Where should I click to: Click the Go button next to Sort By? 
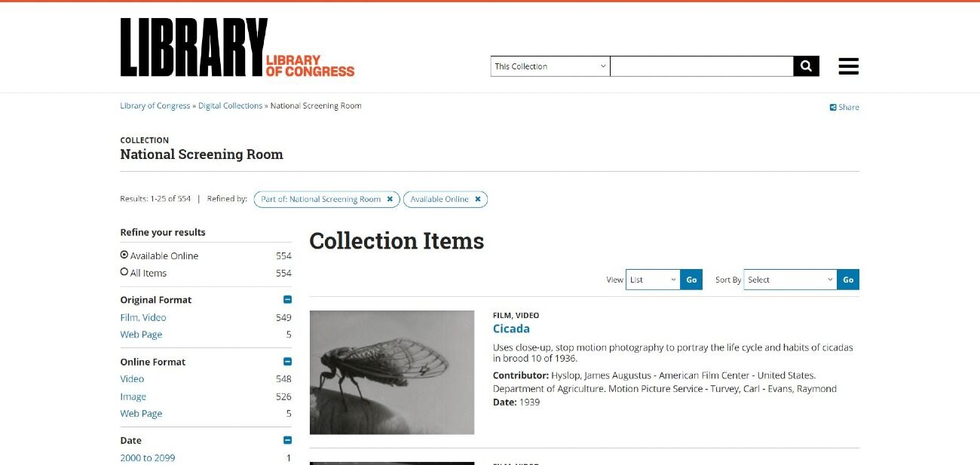[x=848, y=280]
